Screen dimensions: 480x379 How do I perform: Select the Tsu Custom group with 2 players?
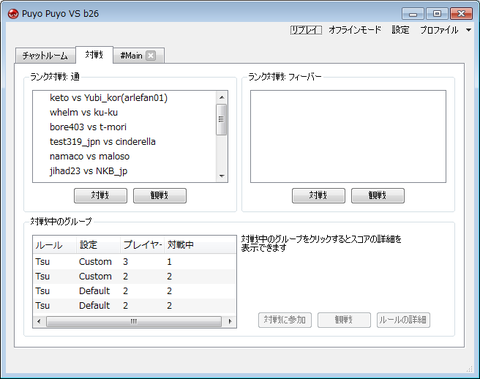pyautogui.click(x=134, y=276)
